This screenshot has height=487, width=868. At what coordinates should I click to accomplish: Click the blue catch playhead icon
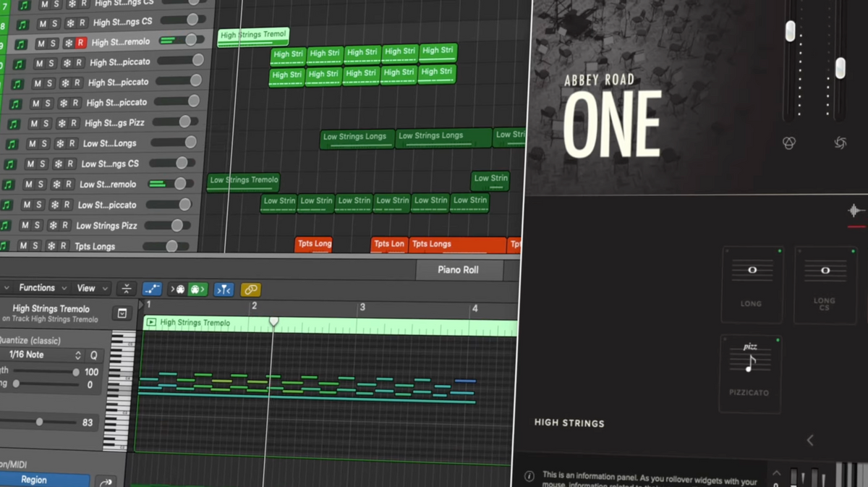pyautogui.click(x=224, y=289)
